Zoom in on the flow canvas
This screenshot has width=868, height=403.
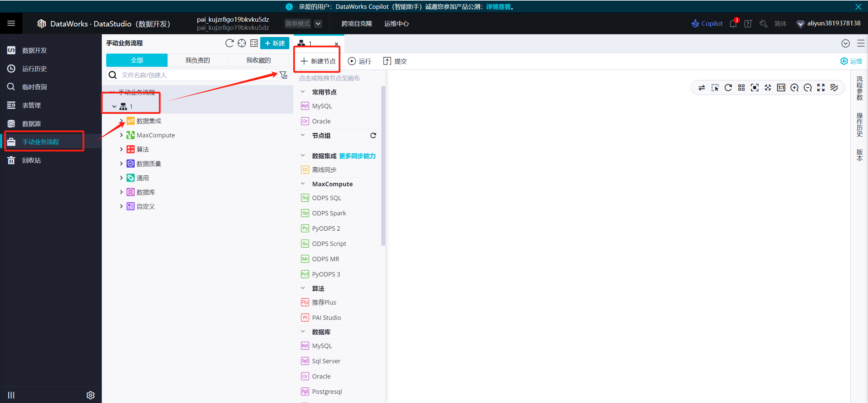click(x=795, y=88)
